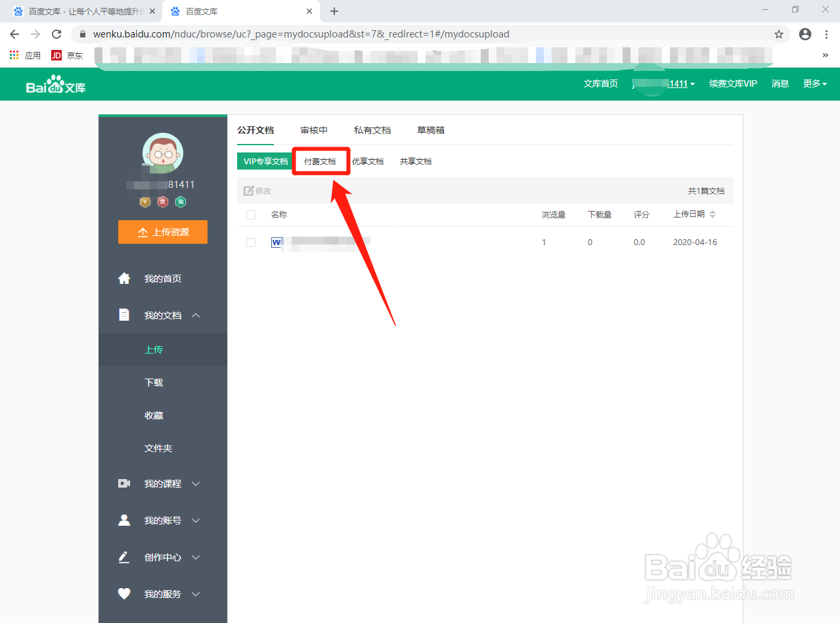Viewport: 840px width, 623px height.
Task: Select the home icon beside 我的首页
Action: pos(124,277)
